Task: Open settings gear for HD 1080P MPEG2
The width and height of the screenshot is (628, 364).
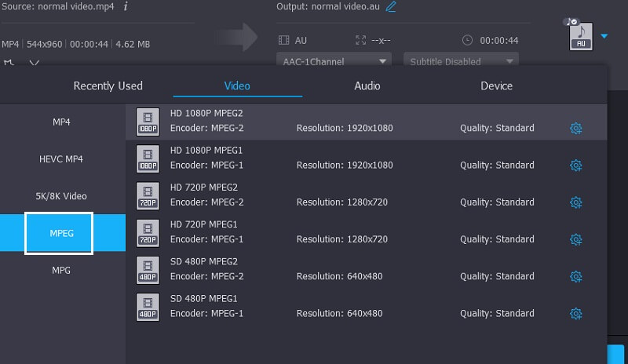Action: (x=575, y=128)
